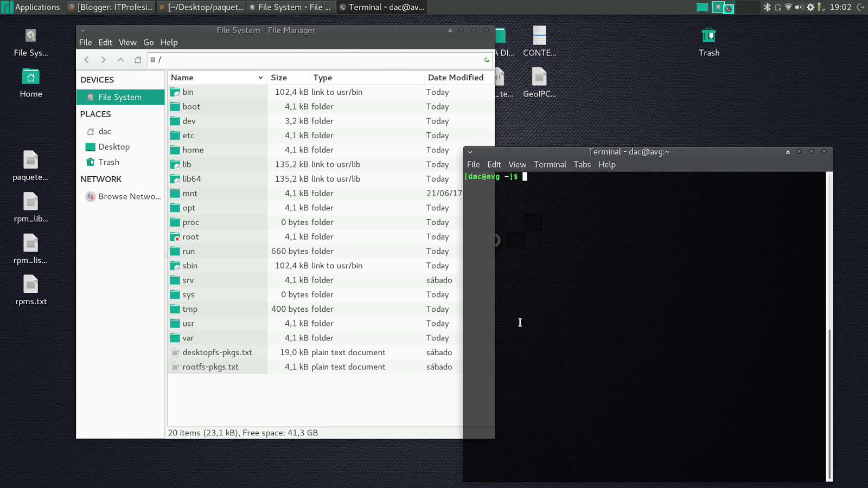This screenshot has width=868, height=488.
Task: Open the Wi-Fi network tray icon
Action: [788, 7]
